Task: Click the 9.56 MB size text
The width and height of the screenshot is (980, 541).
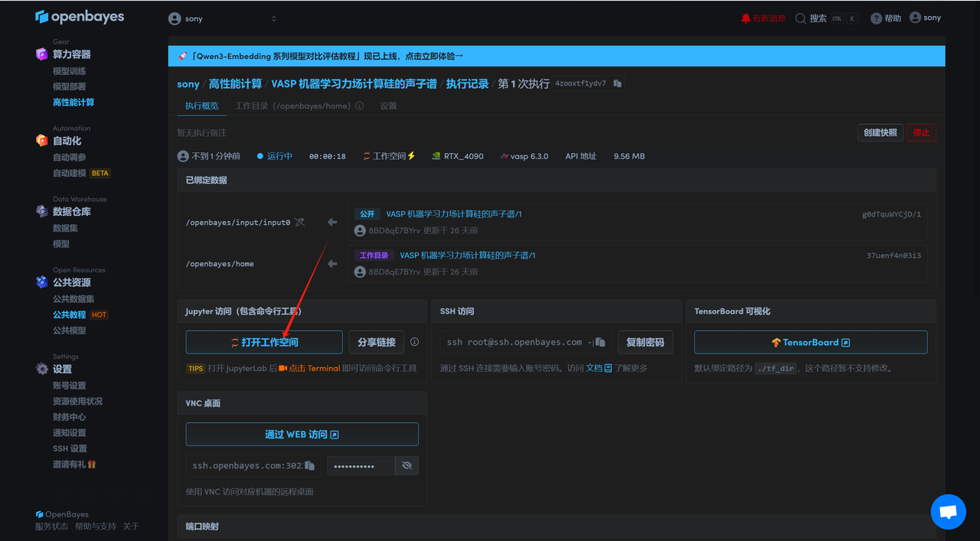Action: point(629,156)
